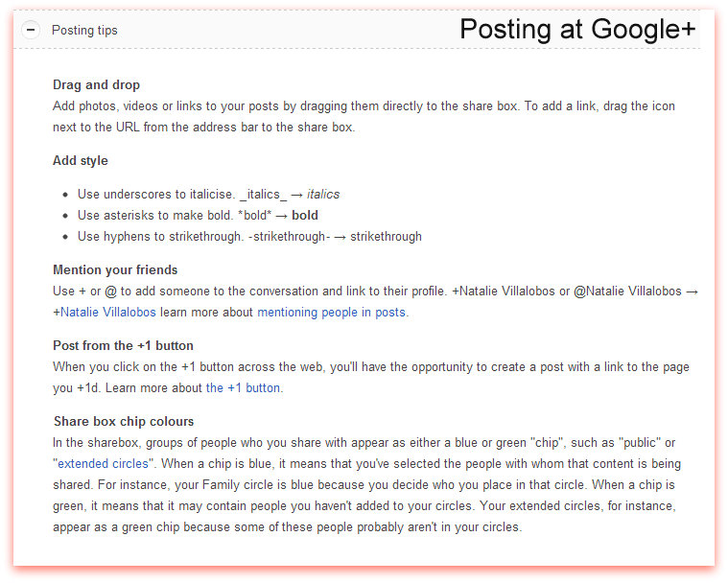This screenshot has height=583, width=728.
Task: Click the underscores to italicise bullet
Action: (208, 195)
